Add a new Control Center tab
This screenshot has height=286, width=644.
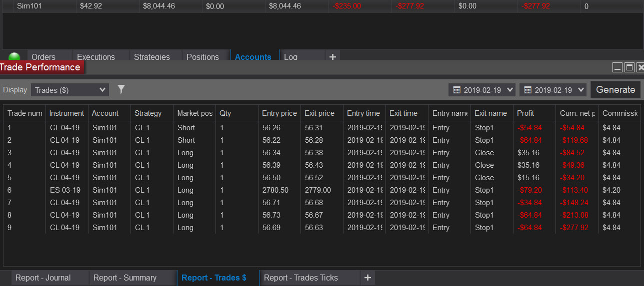click(x=332, y=57)
